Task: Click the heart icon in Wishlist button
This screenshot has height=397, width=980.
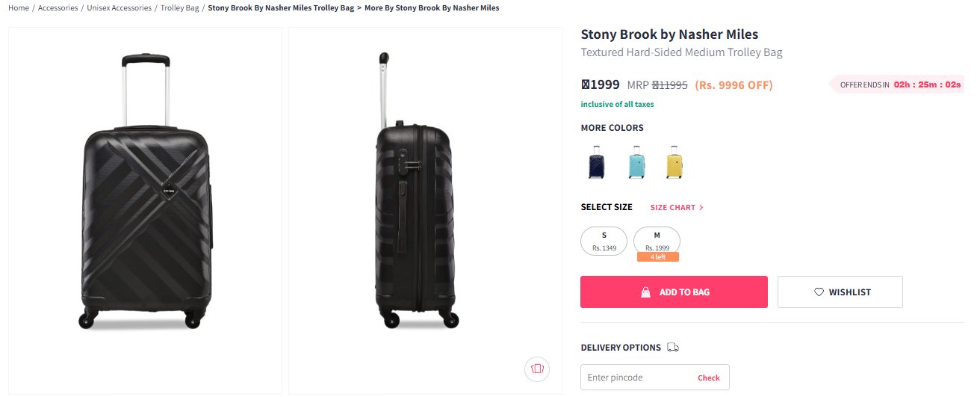Action: coord(819,292)
